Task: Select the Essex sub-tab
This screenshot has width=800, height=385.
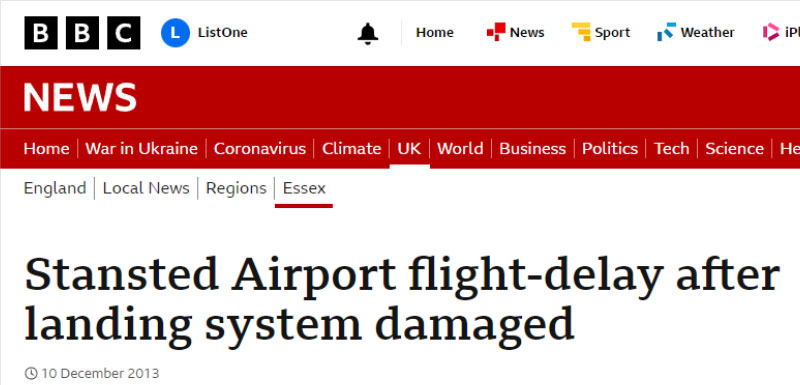Action: point(304,188)
